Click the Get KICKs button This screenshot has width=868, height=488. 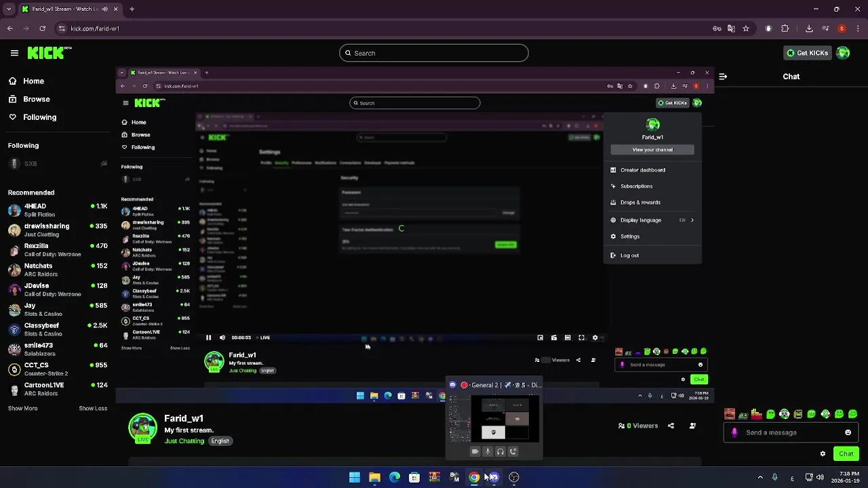(x=807, y=53)
